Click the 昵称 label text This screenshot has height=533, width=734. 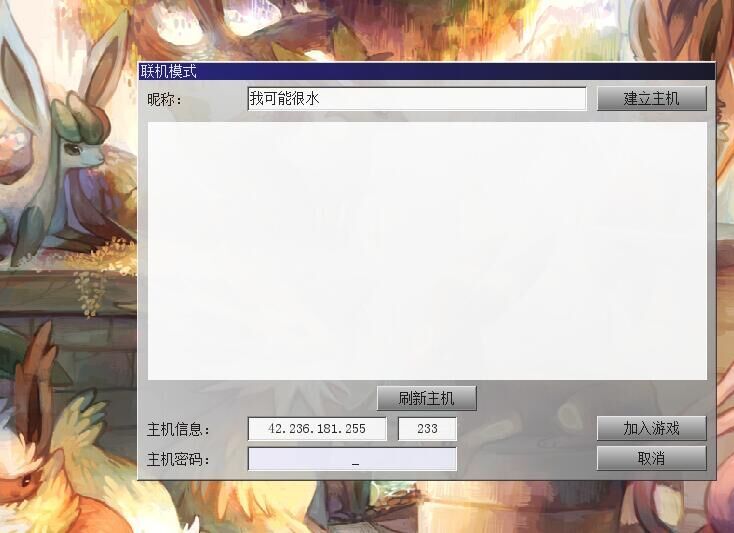tap(164, 99)
